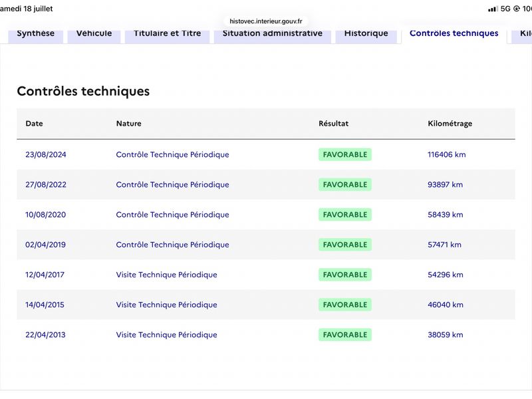Tap the cellular signal bars icon
Screen dimensions: 532x399
click(x=493, y=9)
